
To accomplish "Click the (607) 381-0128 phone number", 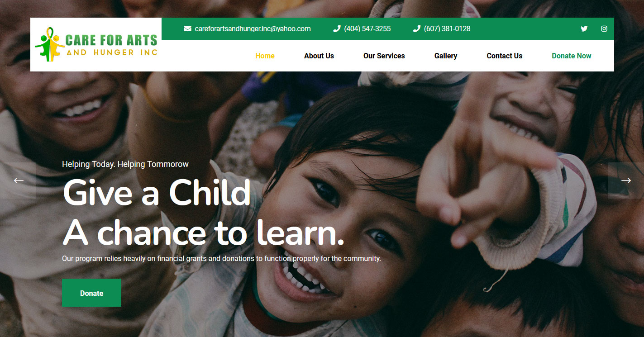I will [x=447, y=28].
